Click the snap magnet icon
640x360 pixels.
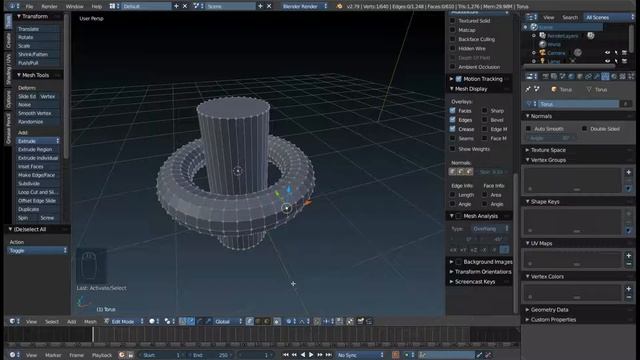pos(317,321)
